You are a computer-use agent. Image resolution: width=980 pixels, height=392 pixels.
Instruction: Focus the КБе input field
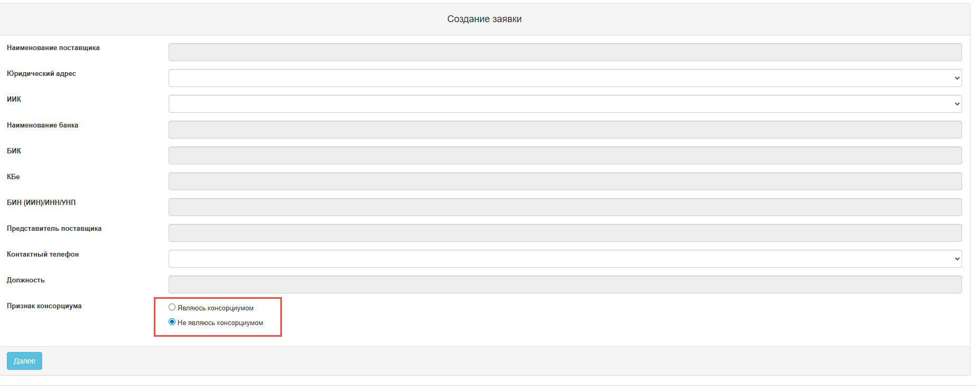[x=565, y=181]
